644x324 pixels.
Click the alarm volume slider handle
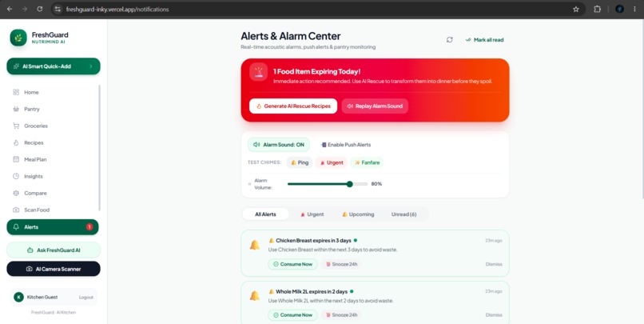coord(349,184)
